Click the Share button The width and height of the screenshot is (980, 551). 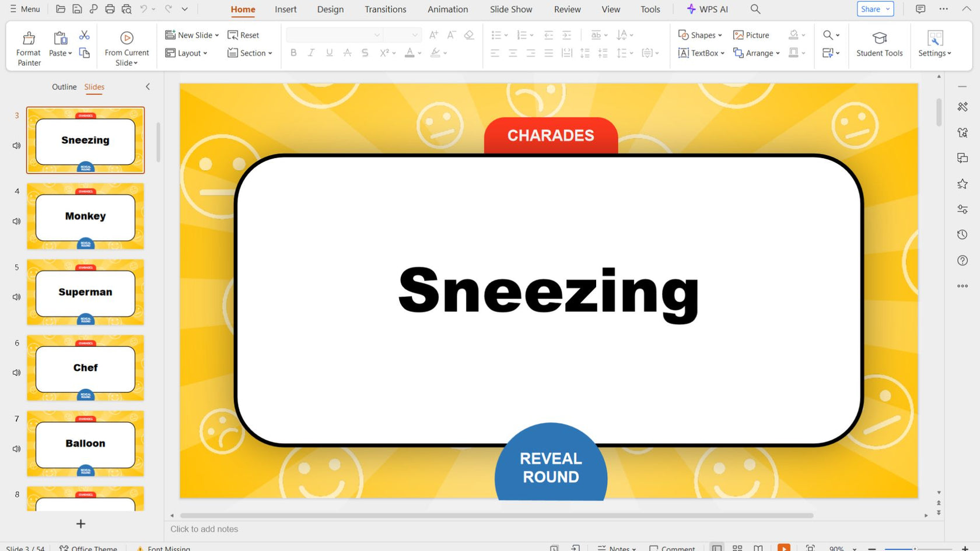pos(871,9)
